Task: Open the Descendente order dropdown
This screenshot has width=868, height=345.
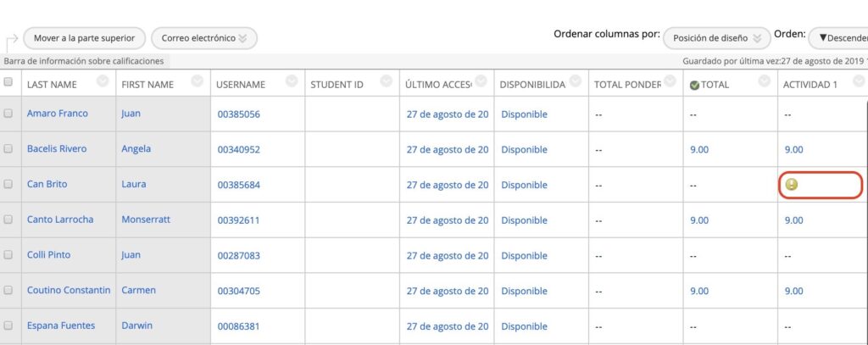Action: (839, 38)
